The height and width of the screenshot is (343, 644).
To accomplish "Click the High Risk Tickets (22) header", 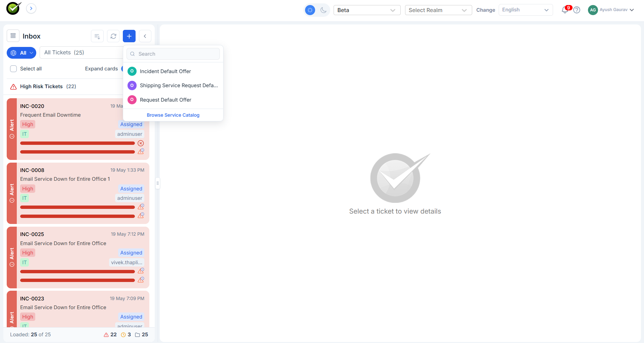I will 48,87.
